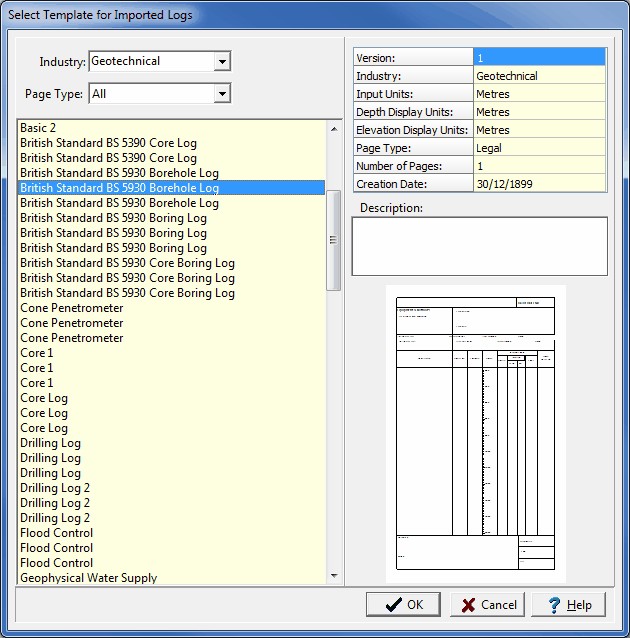
Task: Select the first Drilling Log 2 entry
Action: (55, 488)
